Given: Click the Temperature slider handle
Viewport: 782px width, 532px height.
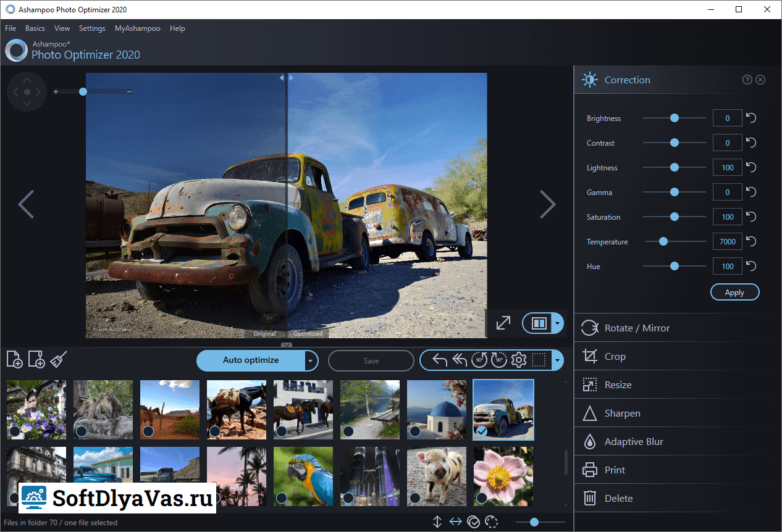Looking at the screenshot, I should (x=663, y=241).
